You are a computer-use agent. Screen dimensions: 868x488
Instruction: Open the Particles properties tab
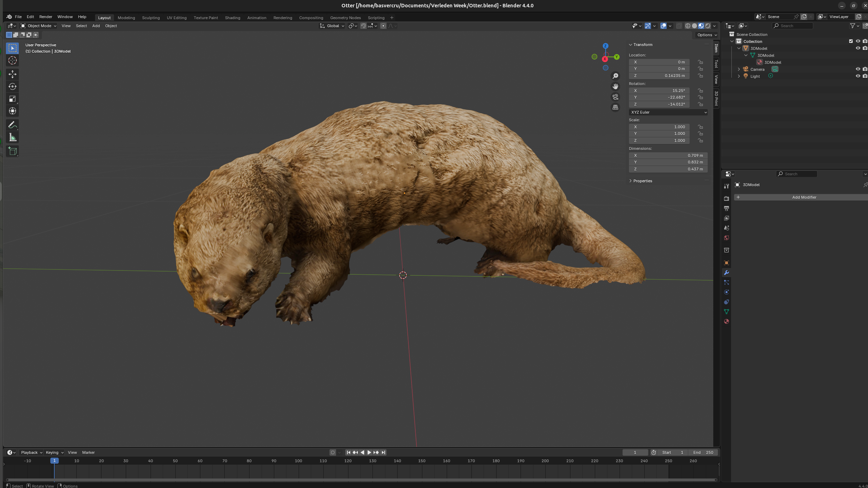tap(727, 282)
